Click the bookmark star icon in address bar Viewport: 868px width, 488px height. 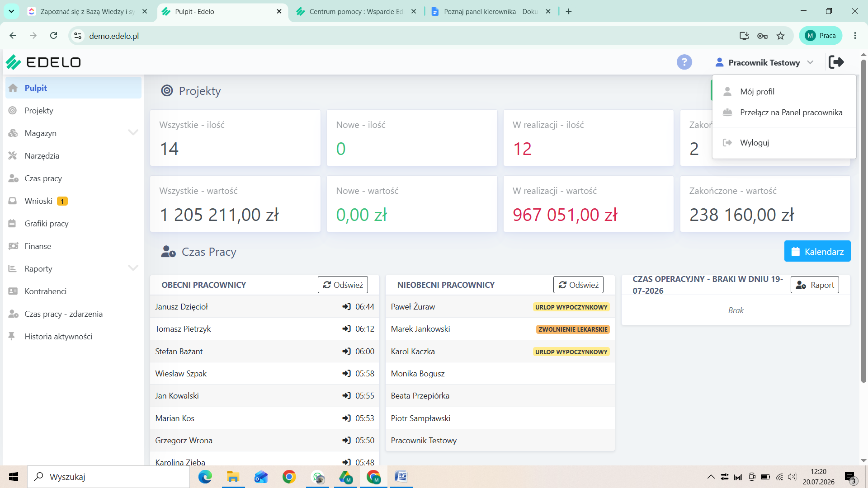pos(780,36)
